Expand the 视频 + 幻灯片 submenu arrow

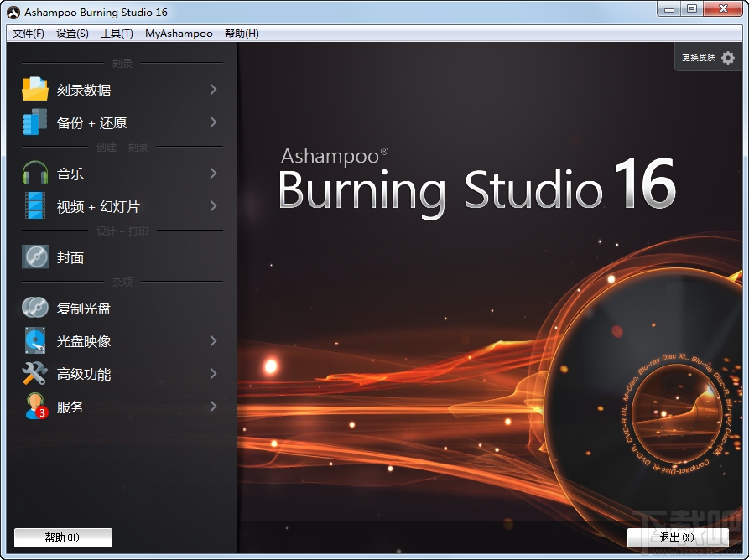coord(214,205)
